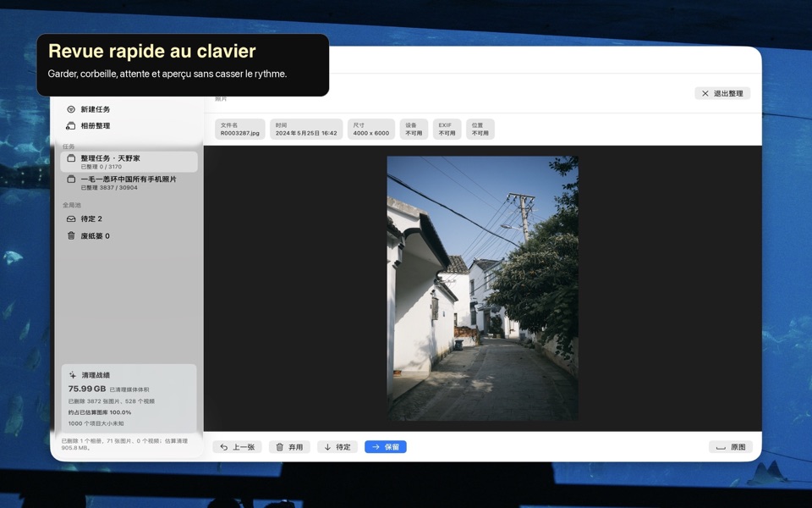Click the X icon in 退出整理
The image size is (812, 508).
[705, 93]
